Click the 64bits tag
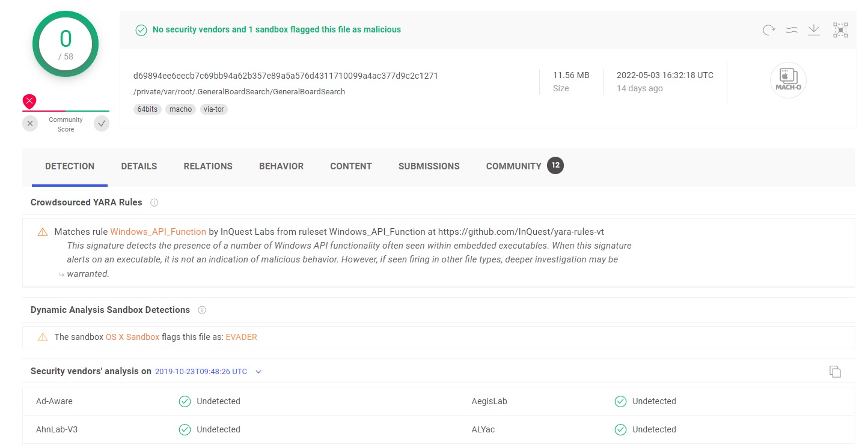The image size is (868, 445). point(147,109)
